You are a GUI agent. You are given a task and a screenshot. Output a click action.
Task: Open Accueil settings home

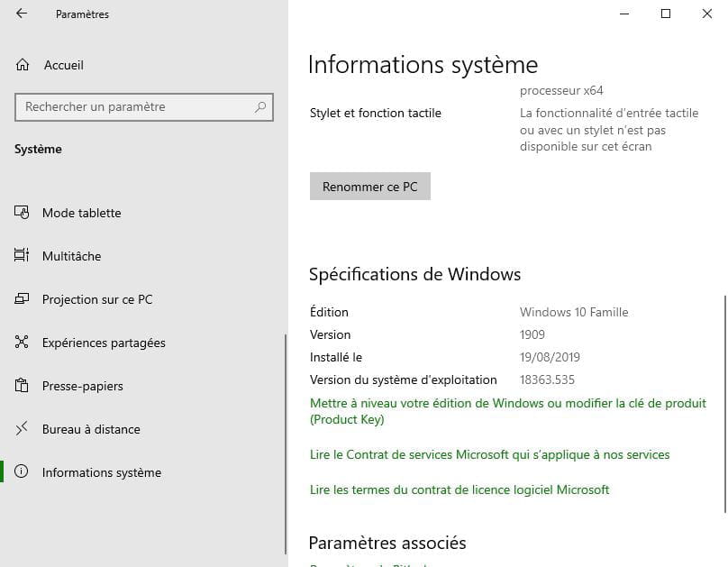point(64,65)
